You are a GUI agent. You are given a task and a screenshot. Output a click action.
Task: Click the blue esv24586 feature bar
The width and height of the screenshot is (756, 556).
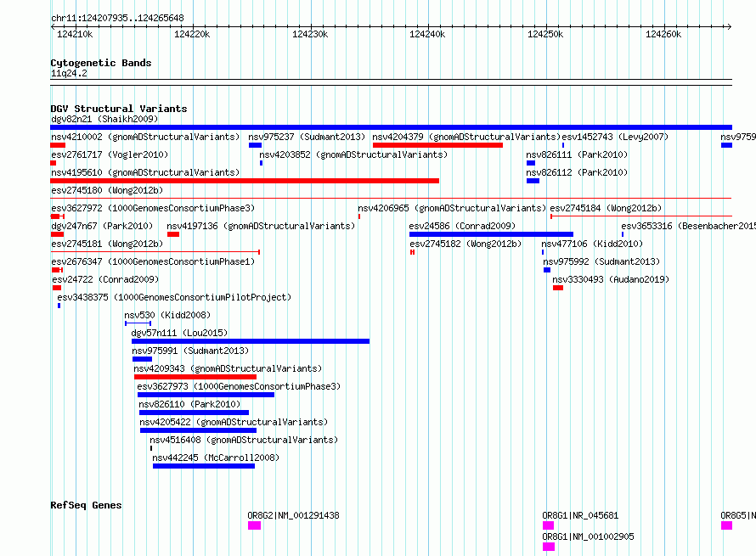[x=491, y=234]
